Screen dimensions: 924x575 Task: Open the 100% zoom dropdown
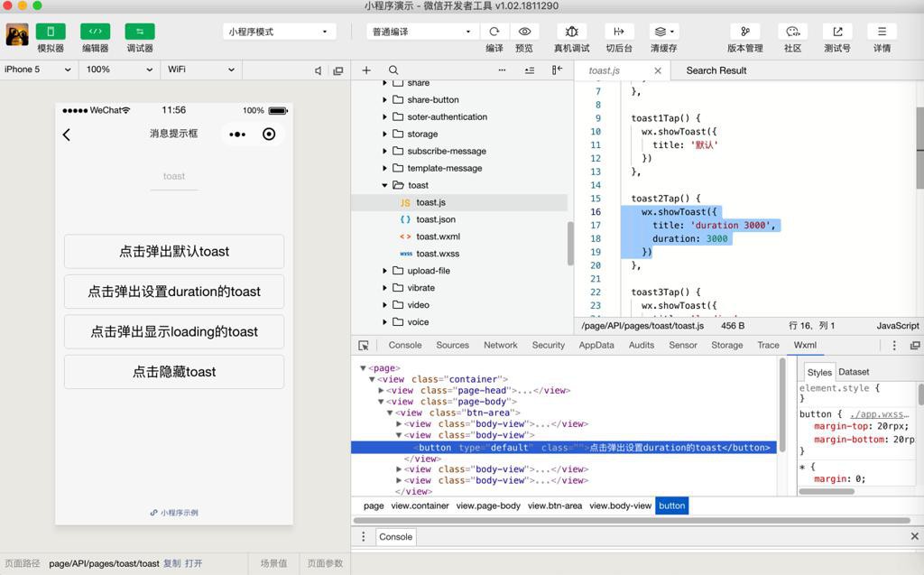click(x=118, y=70)
